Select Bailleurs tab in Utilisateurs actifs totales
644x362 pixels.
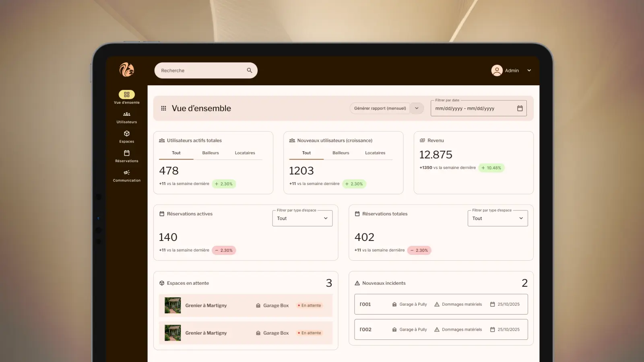click(211, 153)
